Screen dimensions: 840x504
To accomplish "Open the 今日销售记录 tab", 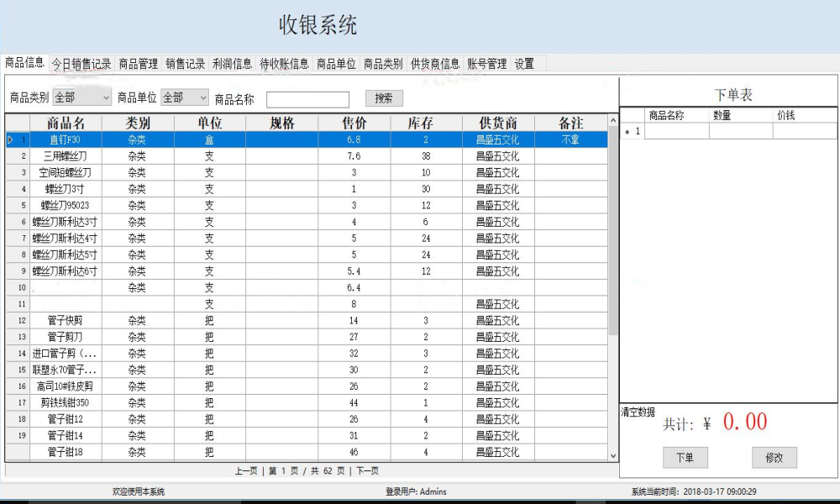I will [x=81, y=65].
